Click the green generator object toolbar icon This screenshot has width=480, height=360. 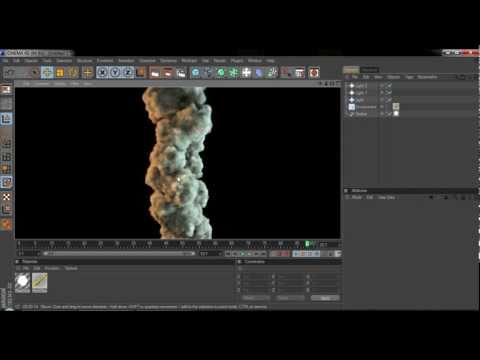tap(221, 72)
